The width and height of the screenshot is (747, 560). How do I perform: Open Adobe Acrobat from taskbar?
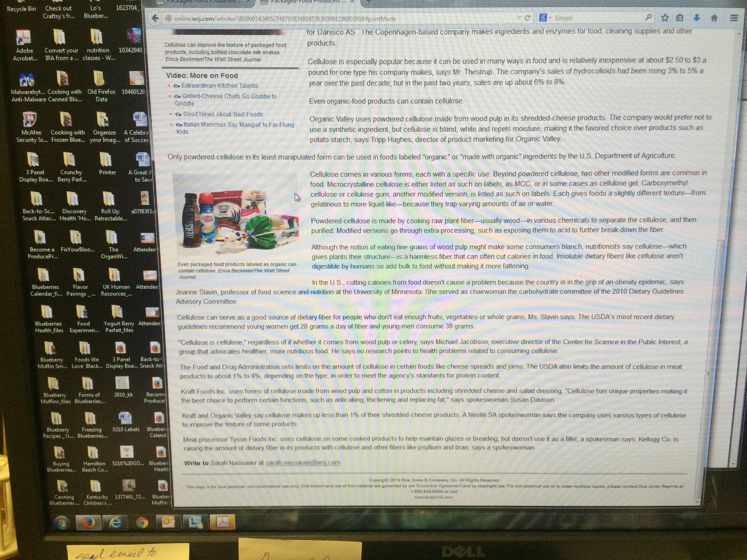[x=222, y=522]
